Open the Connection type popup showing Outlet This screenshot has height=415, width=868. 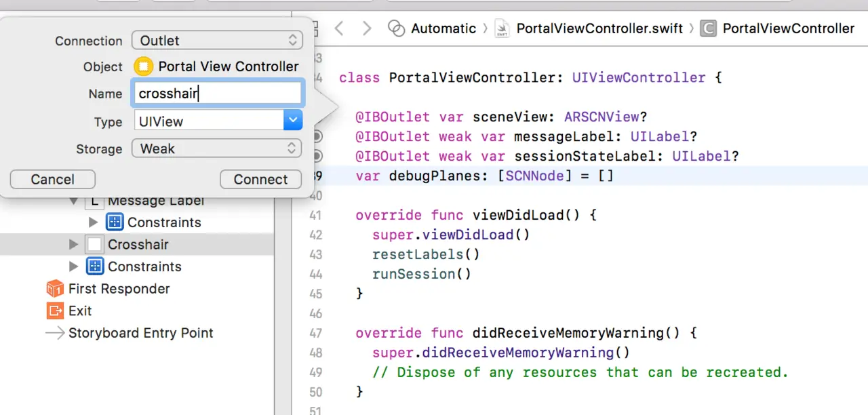coord(217,40)
